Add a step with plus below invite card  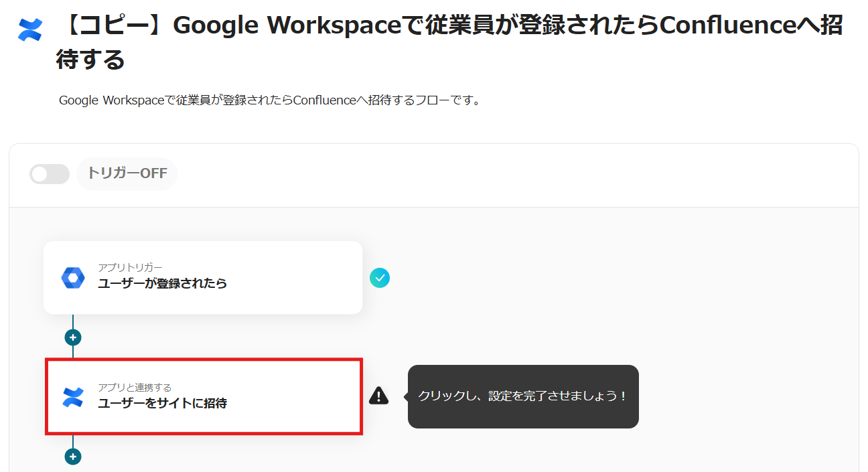click(73, 457)
